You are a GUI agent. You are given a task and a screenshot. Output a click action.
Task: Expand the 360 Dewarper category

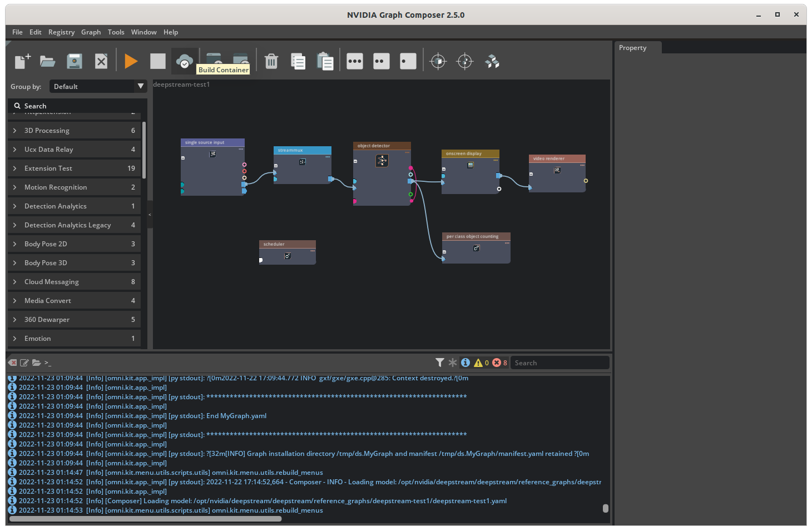coord(74,320)
